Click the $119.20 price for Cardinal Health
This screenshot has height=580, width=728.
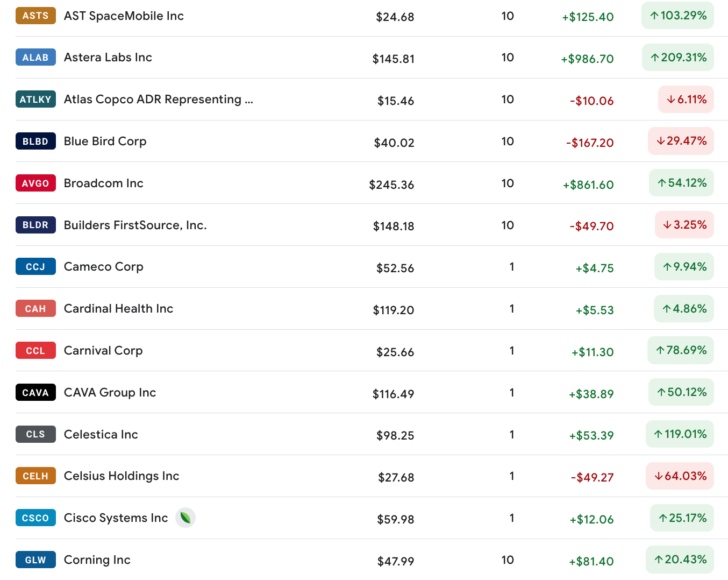(x=394, y=310)
